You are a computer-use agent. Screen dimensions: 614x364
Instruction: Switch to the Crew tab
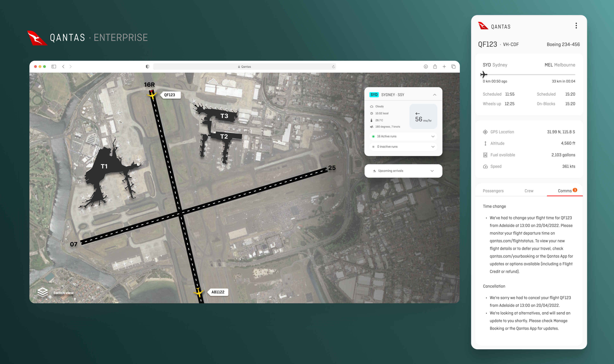pos(529,191)
